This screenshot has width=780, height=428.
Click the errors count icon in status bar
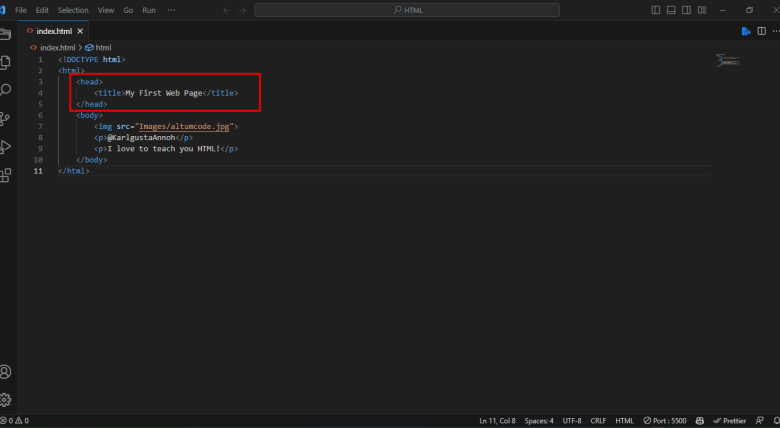[6, 421]
